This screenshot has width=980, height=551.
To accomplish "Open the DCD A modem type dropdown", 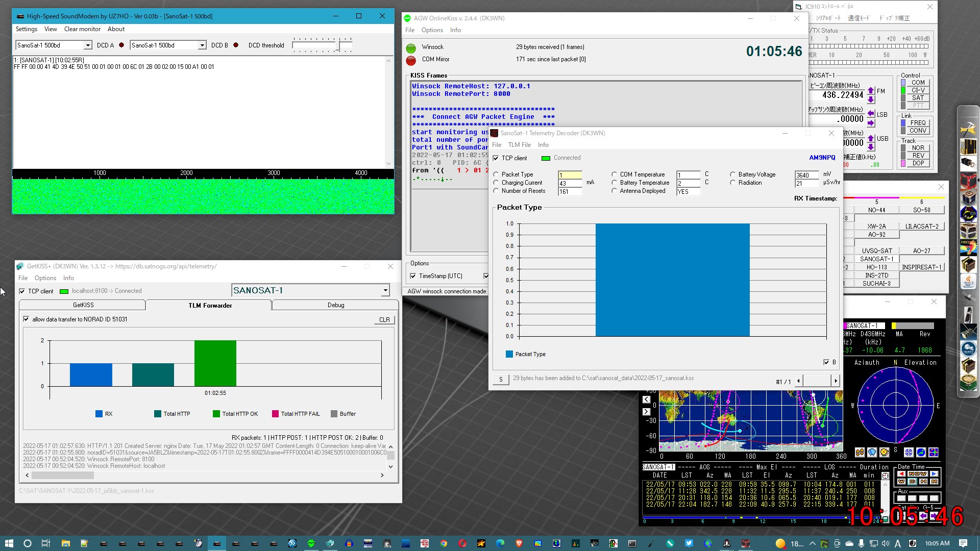I will (88, 45).
